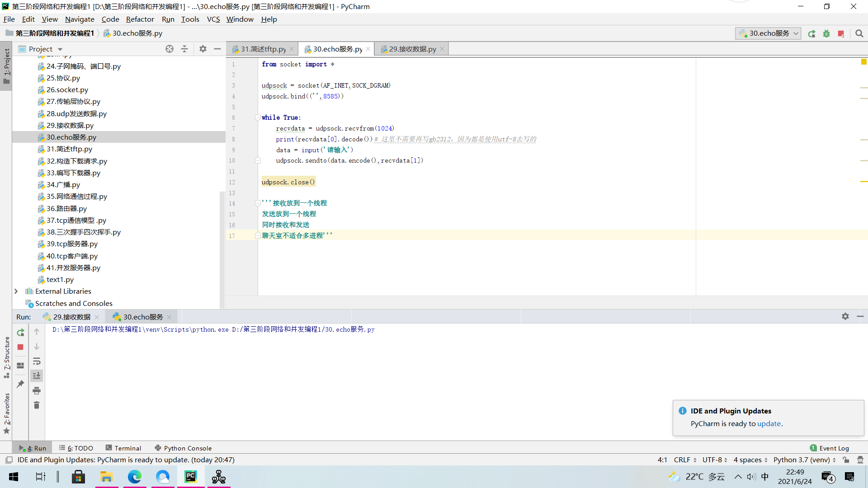Open the Run panel settings gear
868x488 pixels.
tap(845, 316)
